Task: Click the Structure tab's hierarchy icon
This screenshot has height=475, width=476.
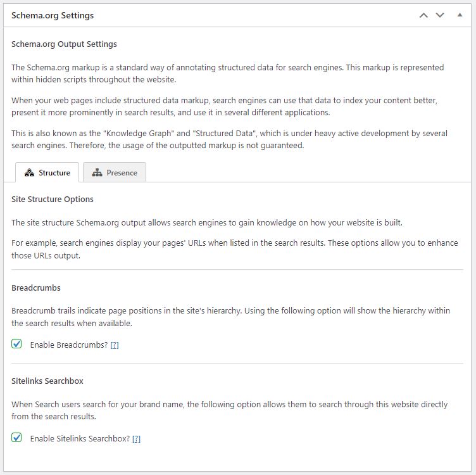Action: tap(29, 173)
